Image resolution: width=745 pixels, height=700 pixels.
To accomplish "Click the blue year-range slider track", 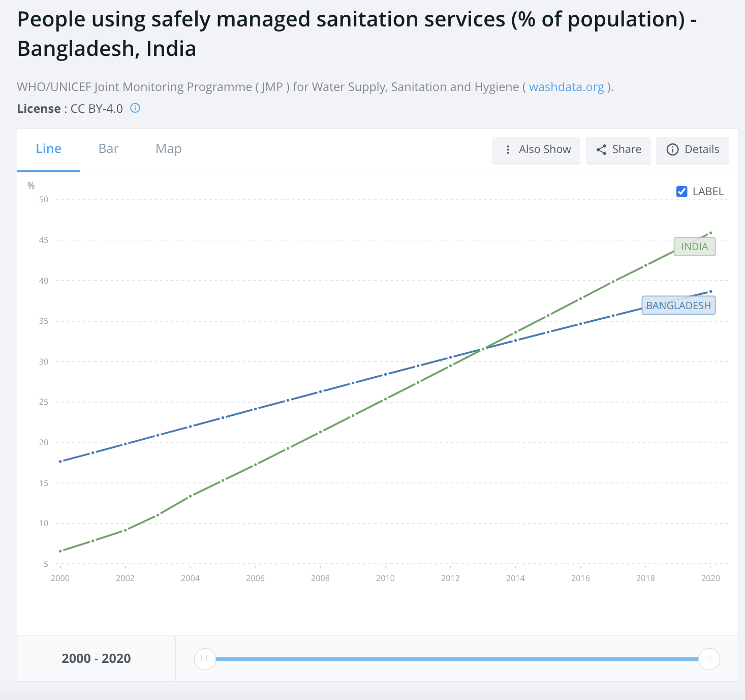I will pos(457,659).
